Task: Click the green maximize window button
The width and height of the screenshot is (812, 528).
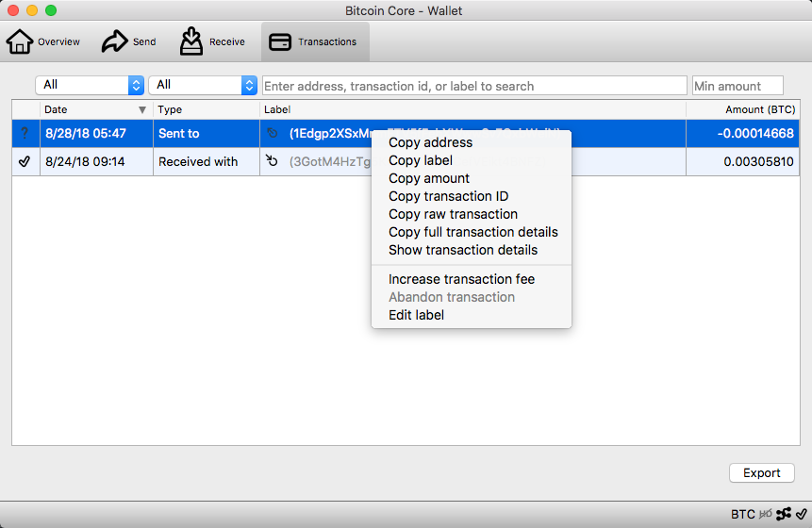Action: [x=51, y=10]
